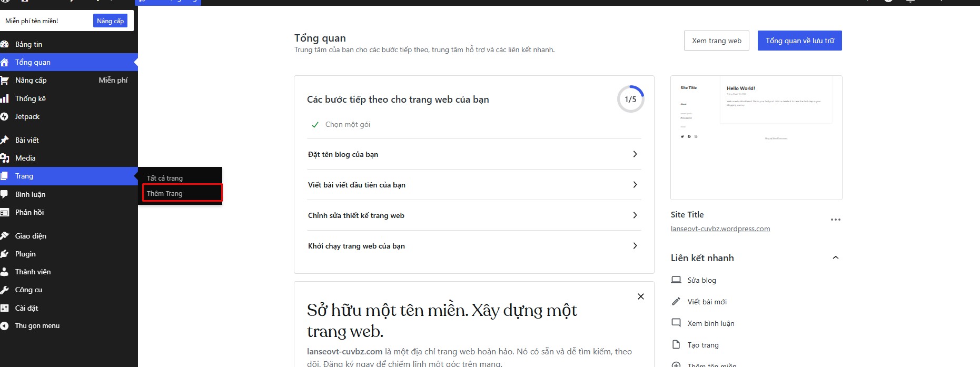Click the pencil icon beside Viết bài mới
The image size is (980, 367).
[676, 302]
